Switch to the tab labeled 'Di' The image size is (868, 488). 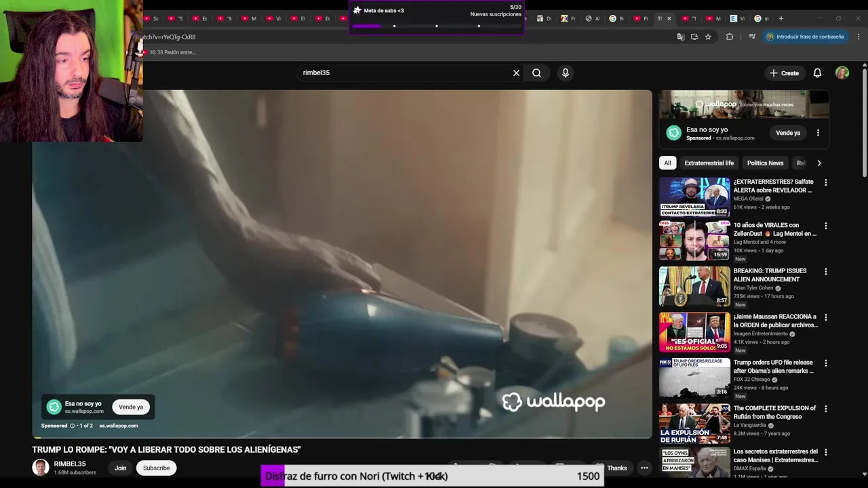(x=544, y=18)
